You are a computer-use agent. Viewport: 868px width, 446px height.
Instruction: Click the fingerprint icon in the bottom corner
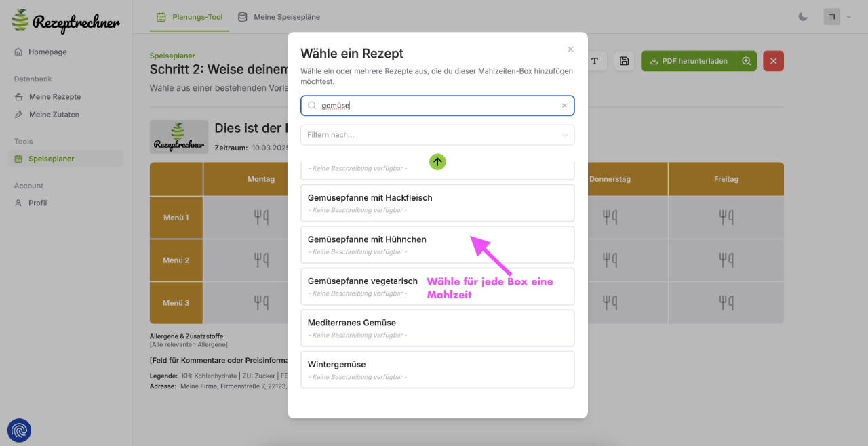point(19,430)
